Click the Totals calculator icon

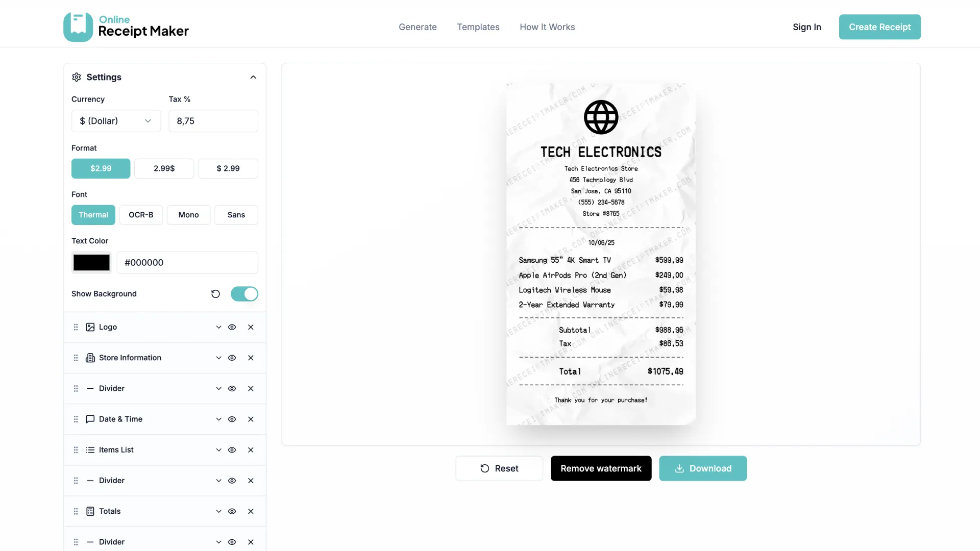(x=90, y=511)
